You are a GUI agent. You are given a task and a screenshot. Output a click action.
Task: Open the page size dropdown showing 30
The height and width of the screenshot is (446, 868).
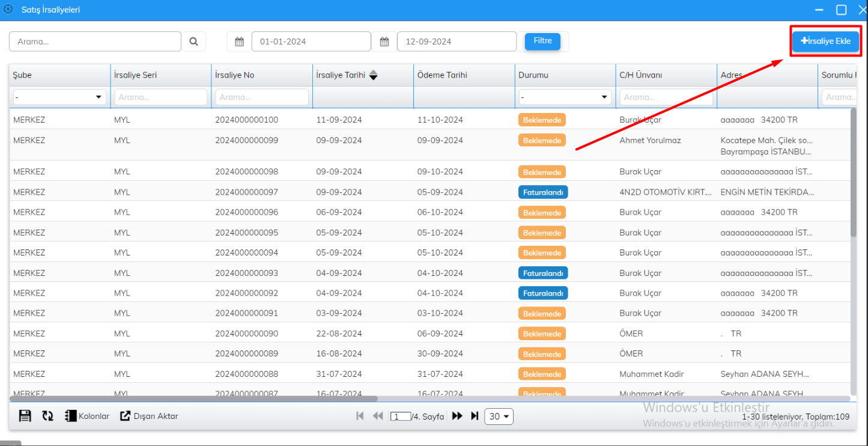pos(499,417)
